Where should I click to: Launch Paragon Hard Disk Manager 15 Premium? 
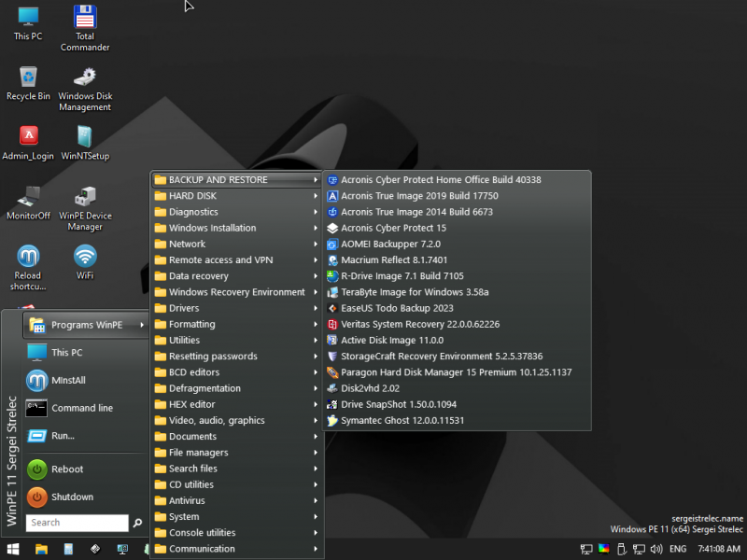(457, 372)
